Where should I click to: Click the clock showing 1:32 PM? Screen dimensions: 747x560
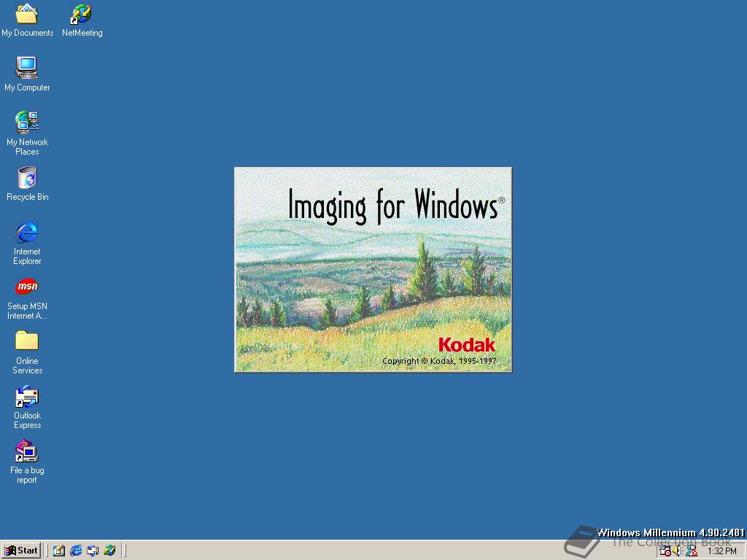pyautogui.click(x=722, y=551)
